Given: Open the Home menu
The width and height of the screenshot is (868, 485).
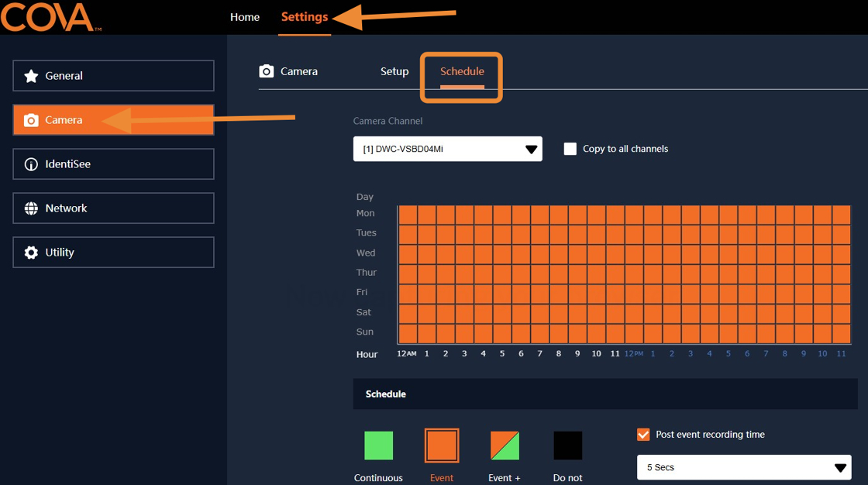Looking at the screenshot, I should [245, 17].
